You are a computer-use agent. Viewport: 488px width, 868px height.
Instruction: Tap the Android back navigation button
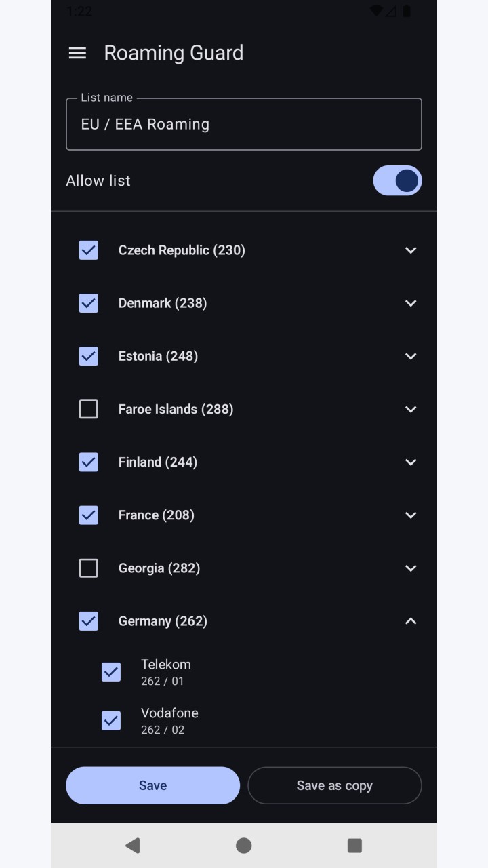[133, 845]
